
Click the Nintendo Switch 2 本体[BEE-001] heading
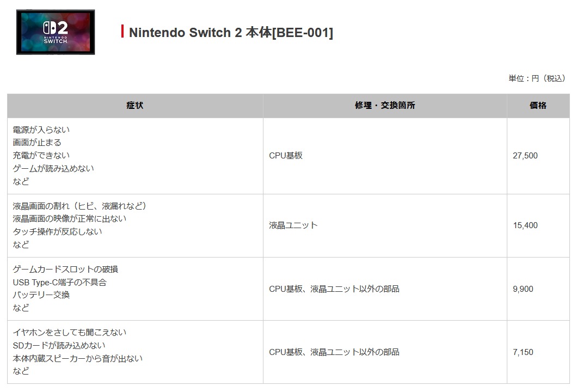click(x=231, y=33)
